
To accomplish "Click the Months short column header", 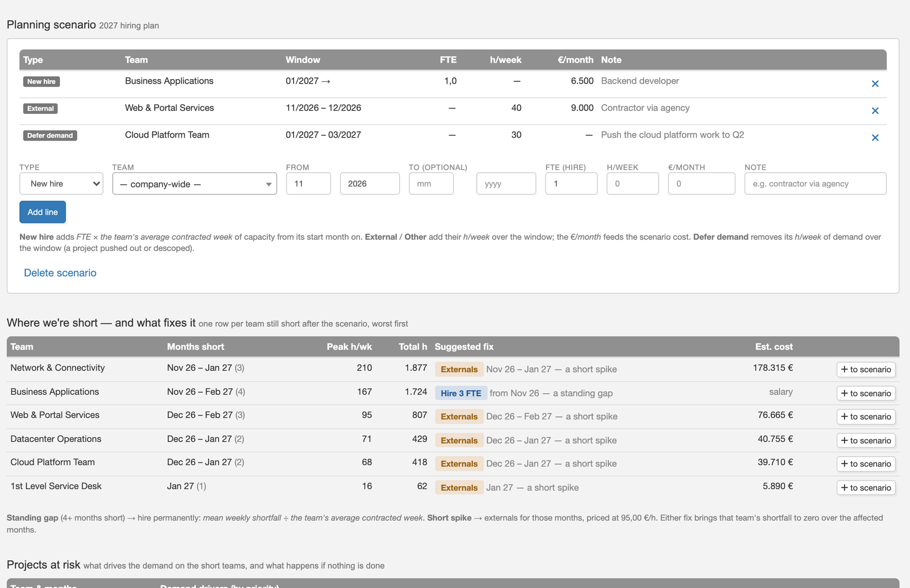I will pos(196,347).
